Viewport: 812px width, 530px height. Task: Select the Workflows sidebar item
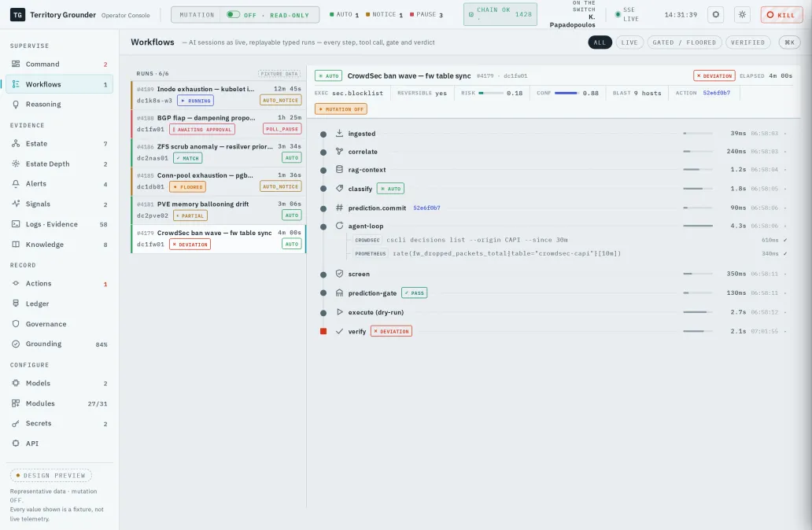tap(59, 84)
